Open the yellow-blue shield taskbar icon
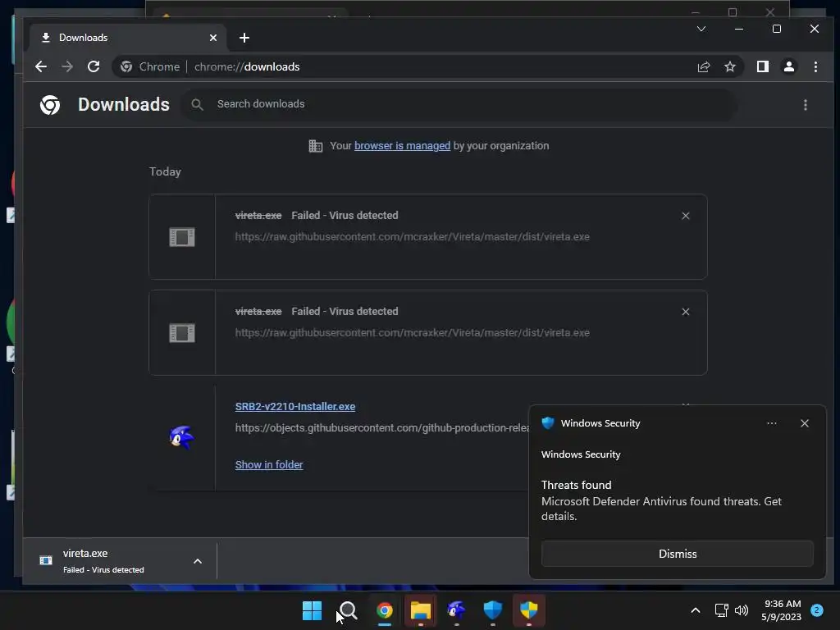 click(529, 610)
